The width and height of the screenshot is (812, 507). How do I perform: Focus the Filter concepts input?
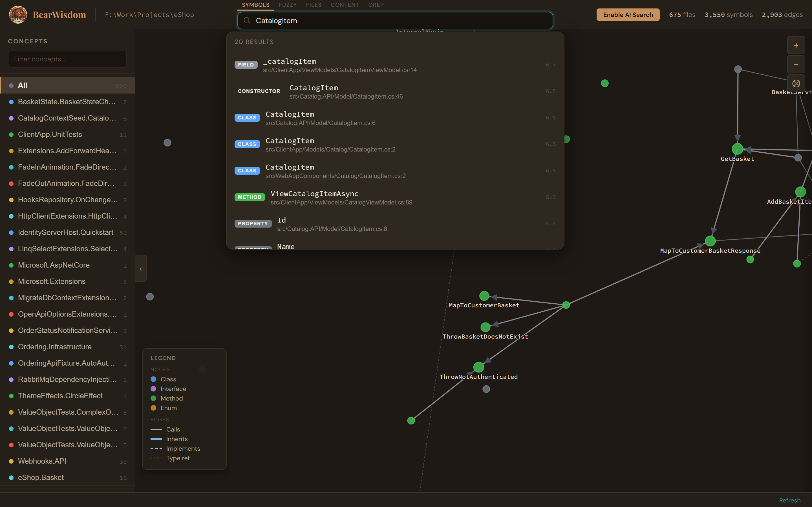click(67, 59)
